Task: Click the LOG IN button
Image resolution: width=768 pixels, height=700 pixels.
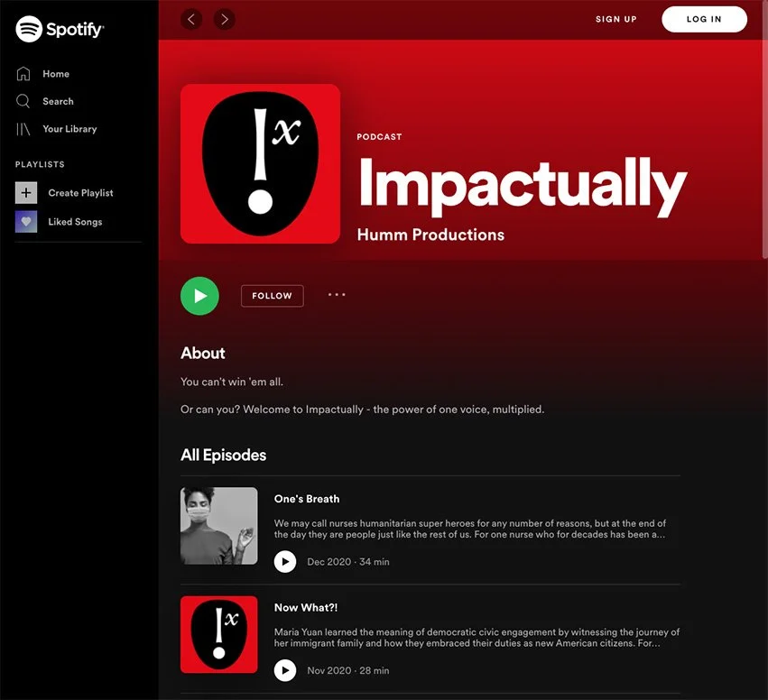Action: click(x=704, y=19)
